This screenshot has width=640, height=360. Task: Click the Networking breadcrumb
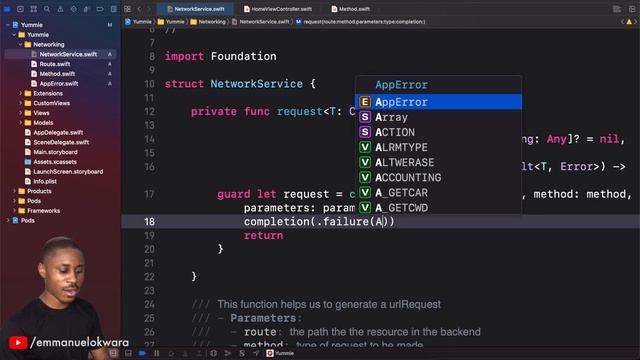click(208, 22)
